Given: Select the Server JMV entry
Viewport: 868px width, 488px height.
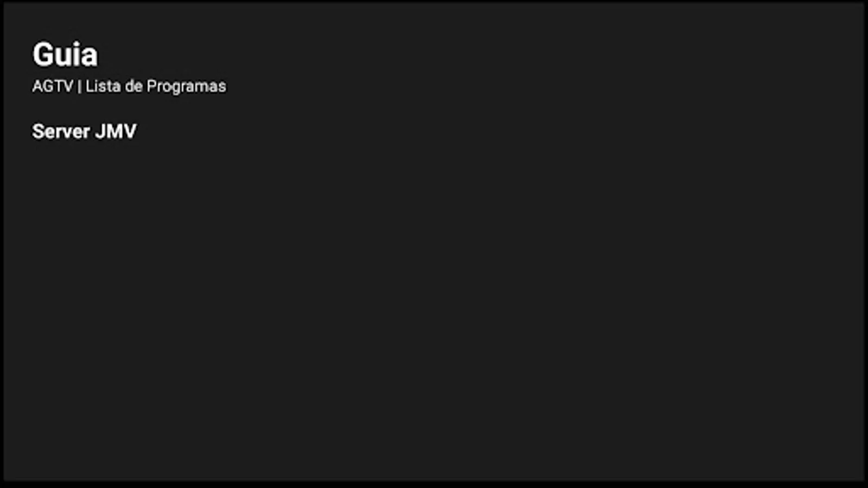Looking at the screenshot, I should click(84, 131).
